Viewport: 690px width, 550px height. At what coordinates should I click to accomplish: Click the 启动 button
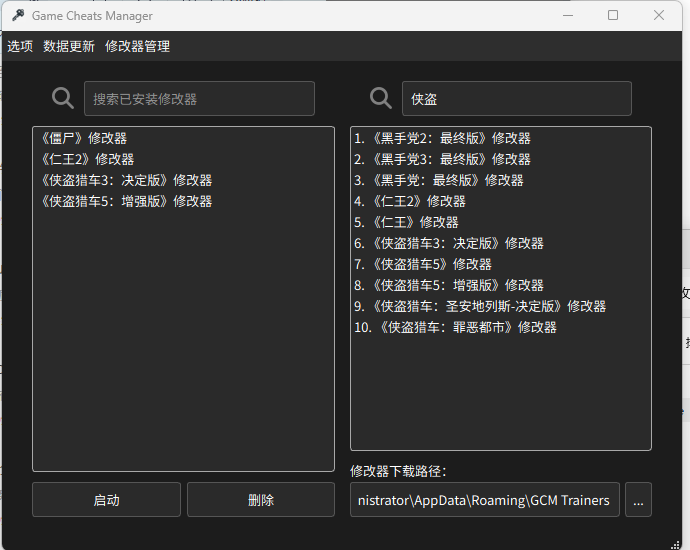(106, 500)
